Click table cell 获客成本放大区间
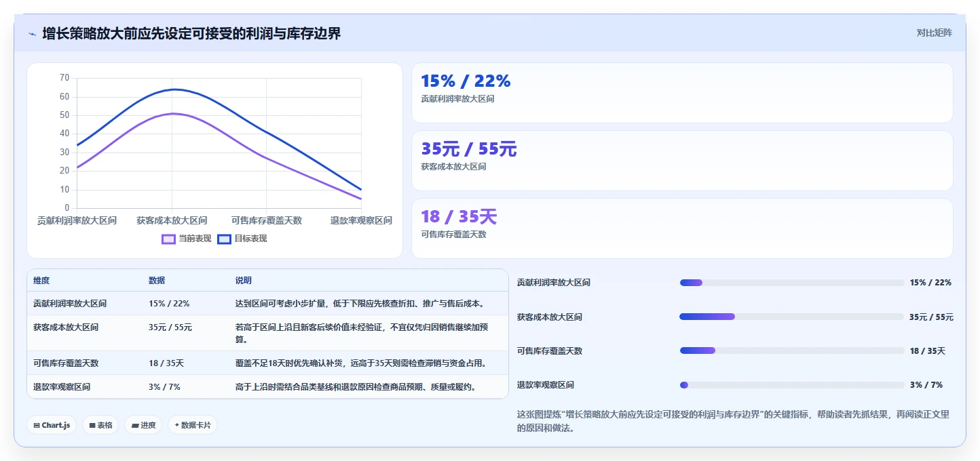Viewport: 980px width, 461px height. coord(66,327)
